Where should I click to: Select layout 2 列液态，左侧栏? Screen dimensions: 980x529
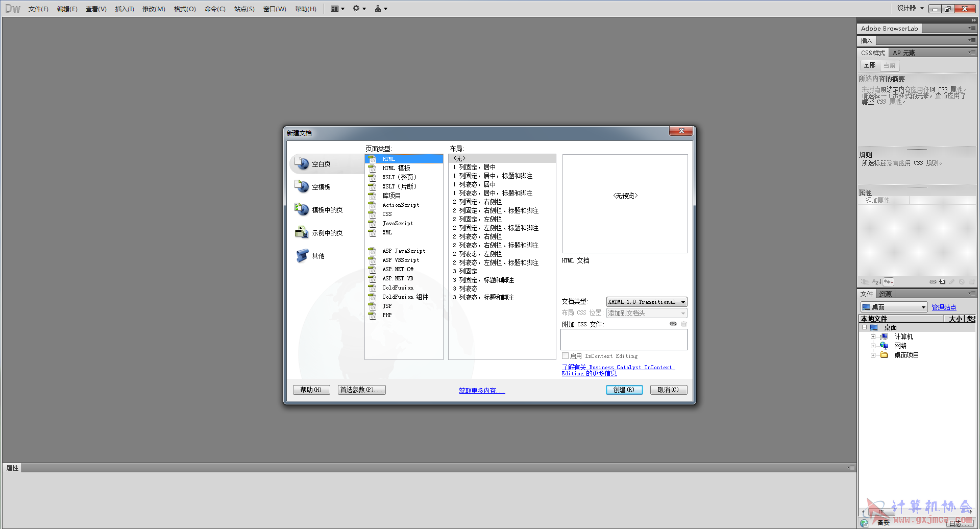click(502, 254)
